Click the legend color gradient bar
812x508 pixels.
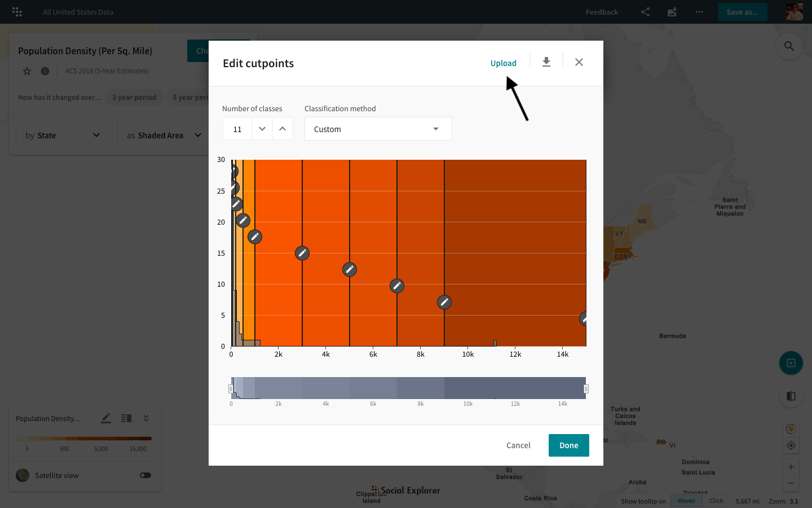click(x=84, y=438)
